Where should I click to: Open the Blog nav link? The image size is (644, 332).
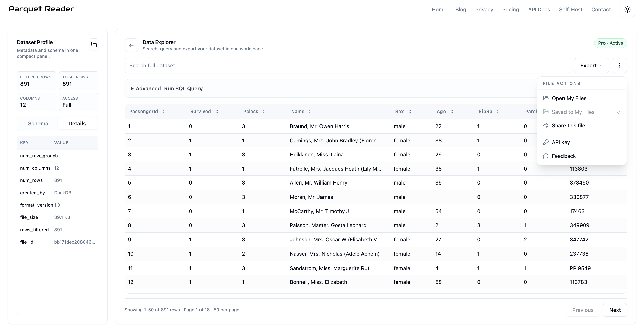[x=461, y=9]
